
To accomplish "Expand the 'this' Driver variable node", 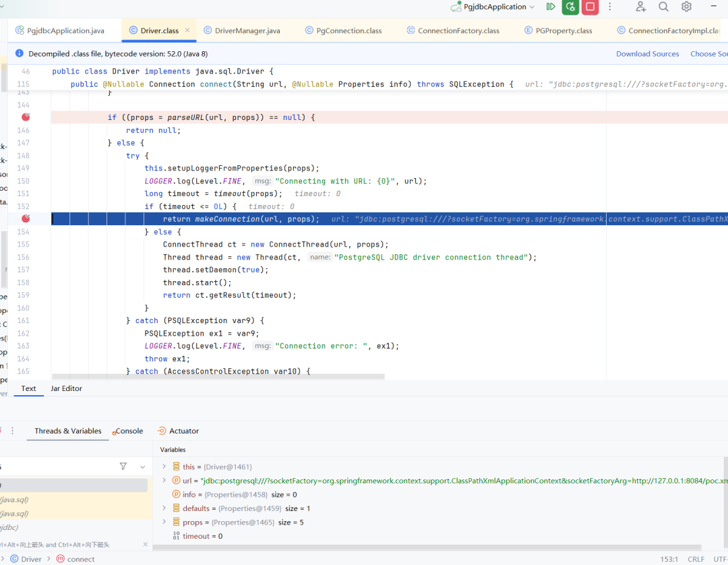I will (x=164, y=467).
